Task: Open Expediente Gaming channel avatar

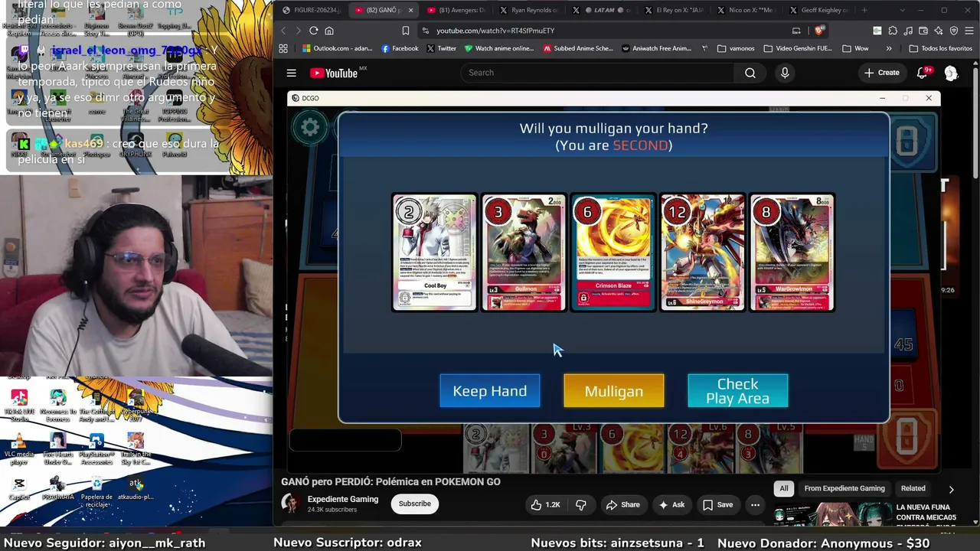Action: (290, 503)
